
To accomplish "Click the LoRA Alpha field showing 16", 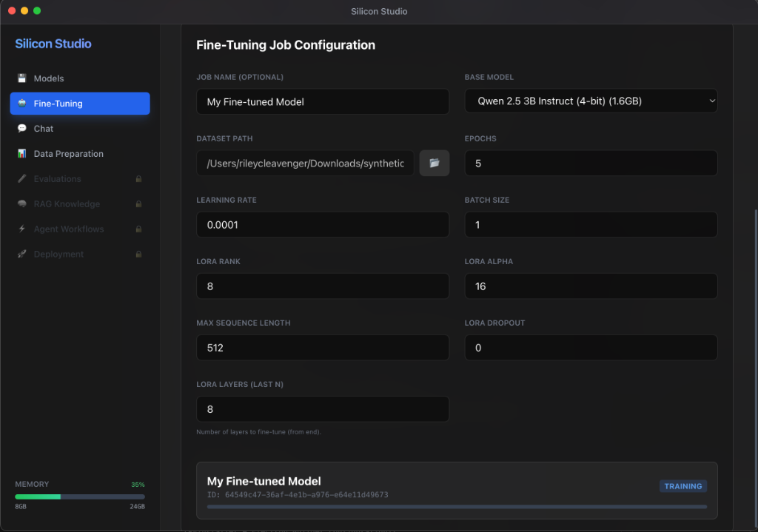I will (591, 286).
